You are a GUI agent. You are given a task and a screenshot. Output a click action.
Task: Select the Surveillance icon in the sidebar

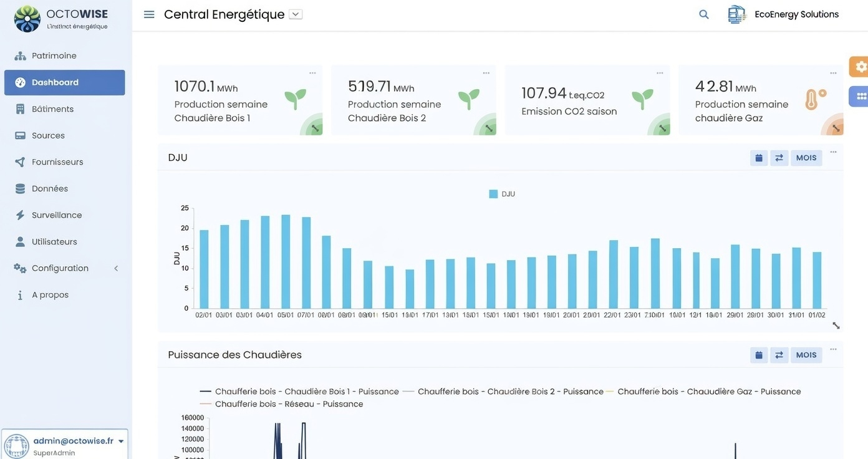[x=21, y=215]
